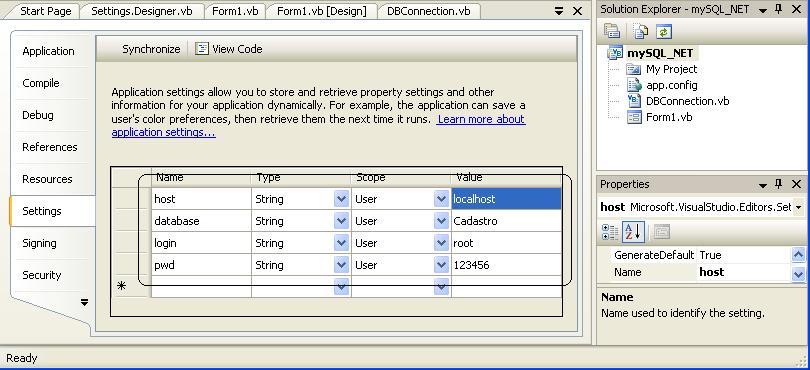810x370 pixels.
Task: Open the Learn more about application settings link
Action: pyautogui.click(x=318, y=126)
